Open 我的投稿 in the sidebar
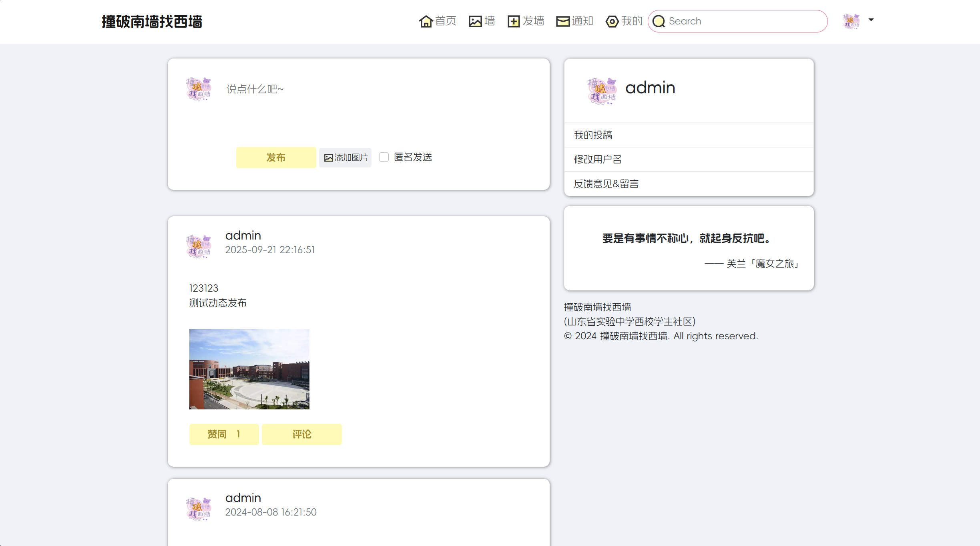 click(593, 135)
